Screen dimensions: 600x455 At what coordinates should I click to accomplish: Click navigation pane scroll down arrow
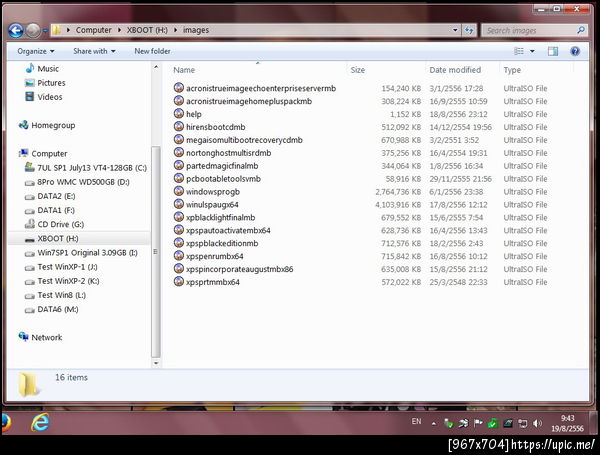[x=156, y=362]
